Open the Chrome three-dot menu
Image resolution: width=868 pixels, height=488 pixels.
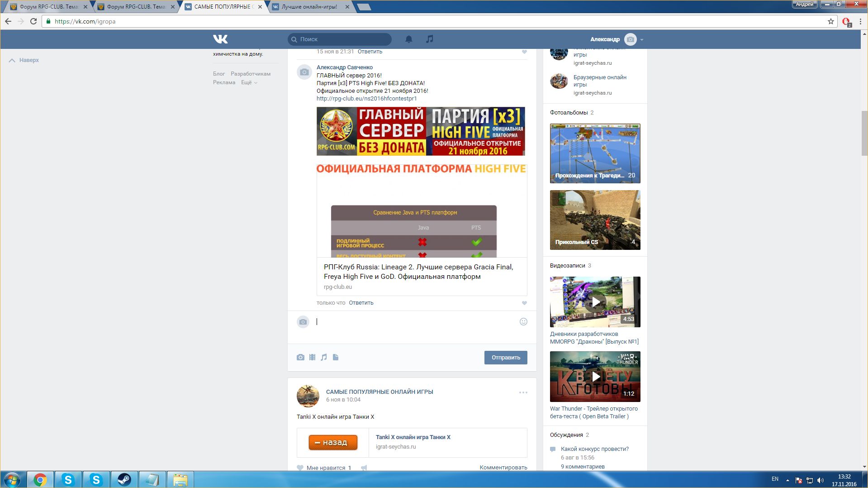pyautogui.click(x=860, y=21)
